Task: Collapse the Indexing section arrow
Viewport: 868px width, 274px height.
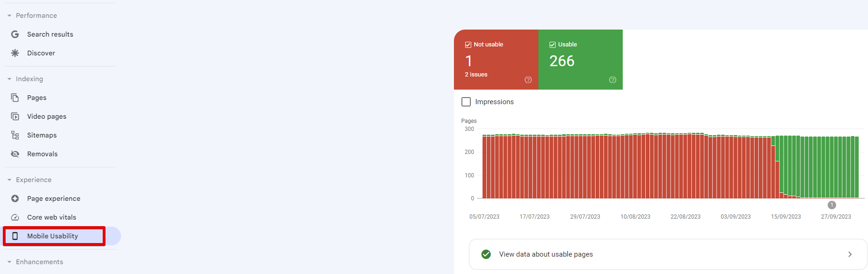Action: 9,79
